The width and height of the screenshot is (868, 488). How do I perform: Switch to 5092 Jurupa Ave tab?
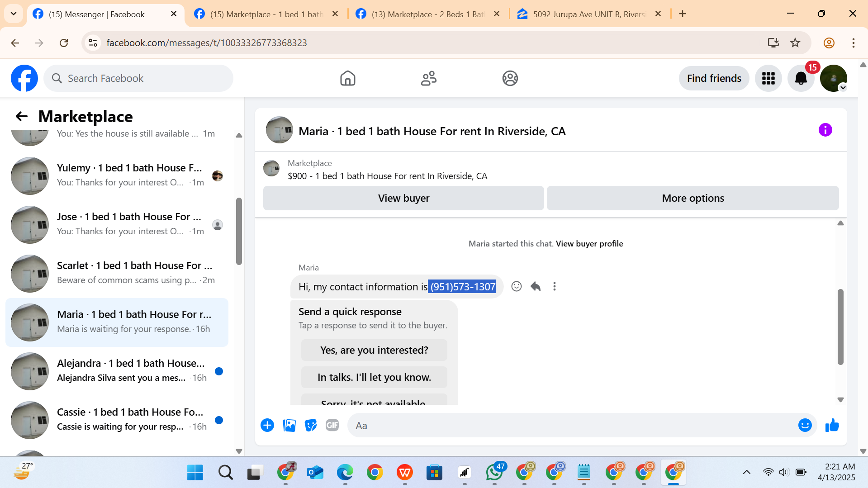(589, 14)
